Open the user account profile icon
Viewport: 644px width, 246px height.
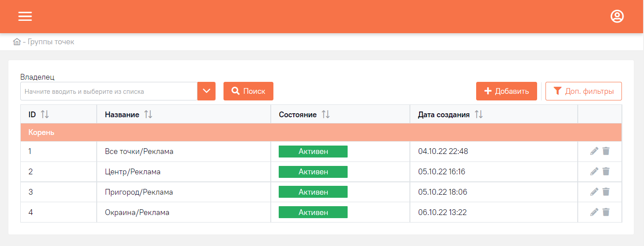[x=617, y=16]
